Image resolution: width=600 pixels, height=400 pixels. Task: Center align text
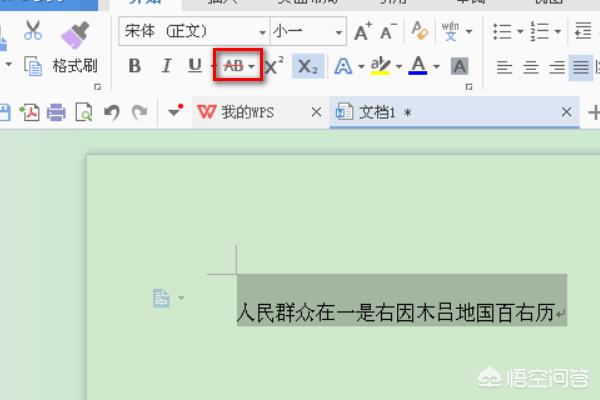(531, 67)
